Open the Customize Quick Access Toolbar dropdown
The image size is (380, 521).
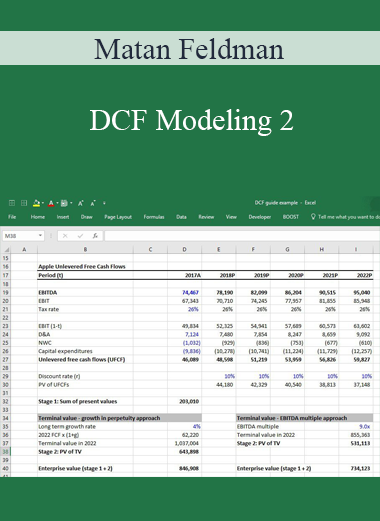point(104,203)
